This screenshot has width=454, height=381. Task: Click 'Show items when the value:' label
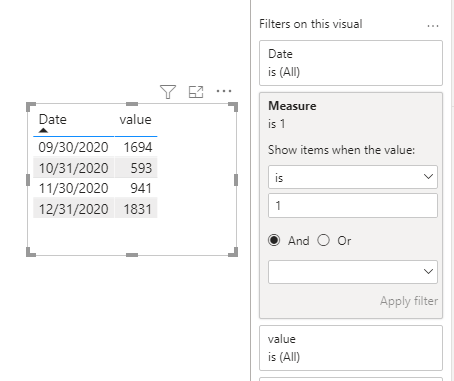(x=341, y=150)
